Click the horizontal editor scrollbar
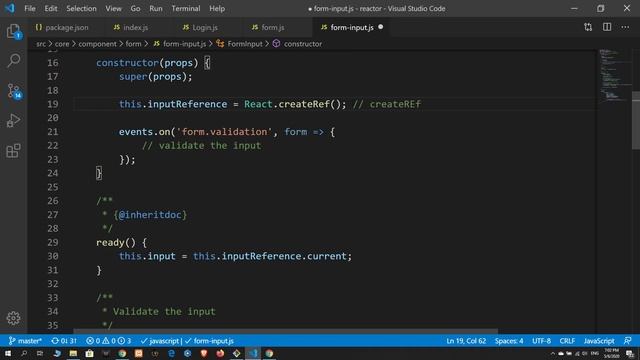The height and width of the screenshot is (360, 640). click(x=286, y=331)
